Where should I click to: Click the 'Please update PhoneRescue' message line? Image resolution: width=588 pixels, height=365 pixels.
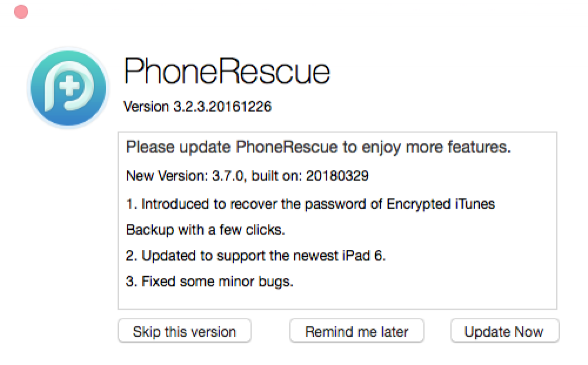click(318, 147)
